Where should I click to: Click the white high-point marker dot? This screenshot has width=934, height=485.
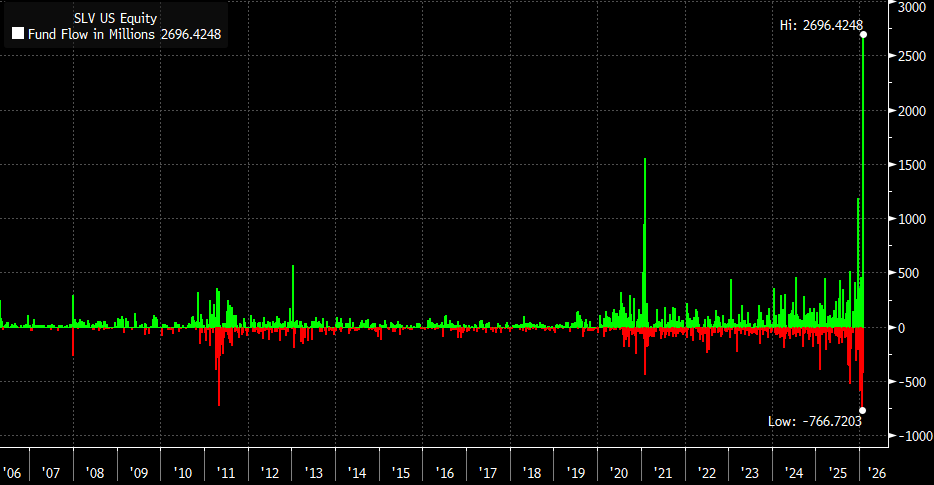863,35
